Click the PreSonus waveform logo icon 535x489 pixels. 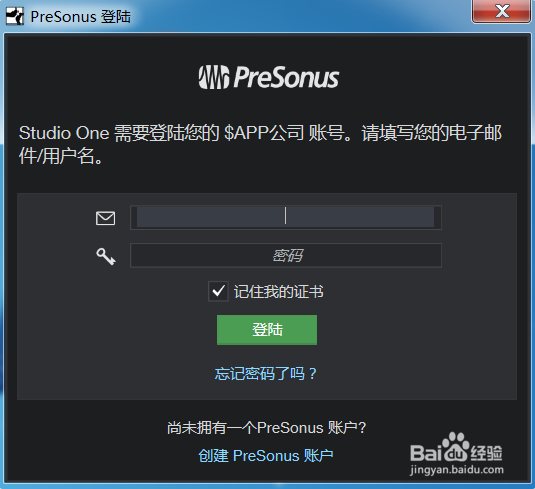point(214,77)
